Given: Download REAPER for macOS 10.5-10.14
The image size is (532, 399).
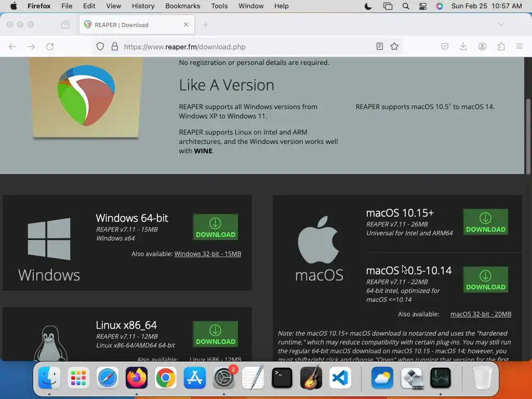Looking at the screenshot, I should (486, 279).
